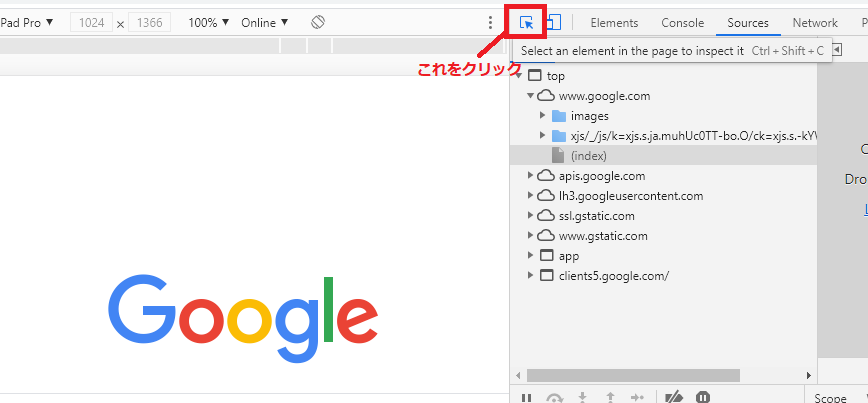Image resolution: width=868 pixels, height=403 pixels.
Task: Expand the lh3.googleusercontent.com node arrow
Action: 530,195
